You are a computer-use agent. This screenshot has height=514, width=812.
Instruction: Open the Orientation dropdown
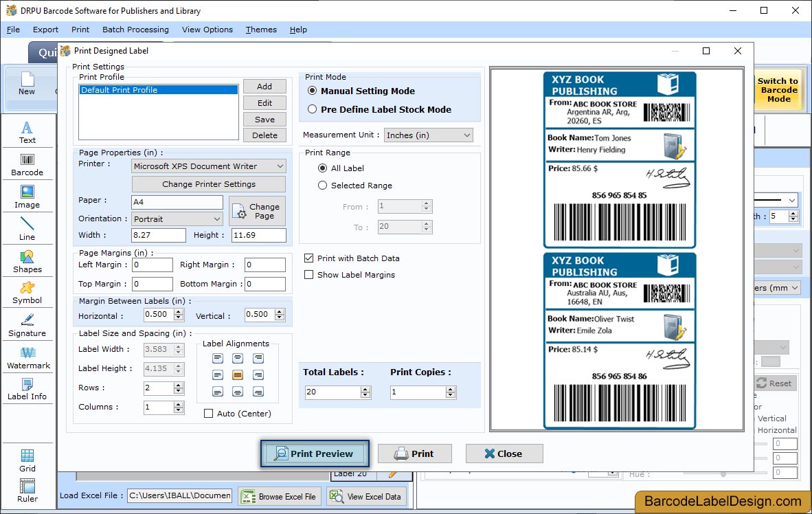click(x=177, y=219)
